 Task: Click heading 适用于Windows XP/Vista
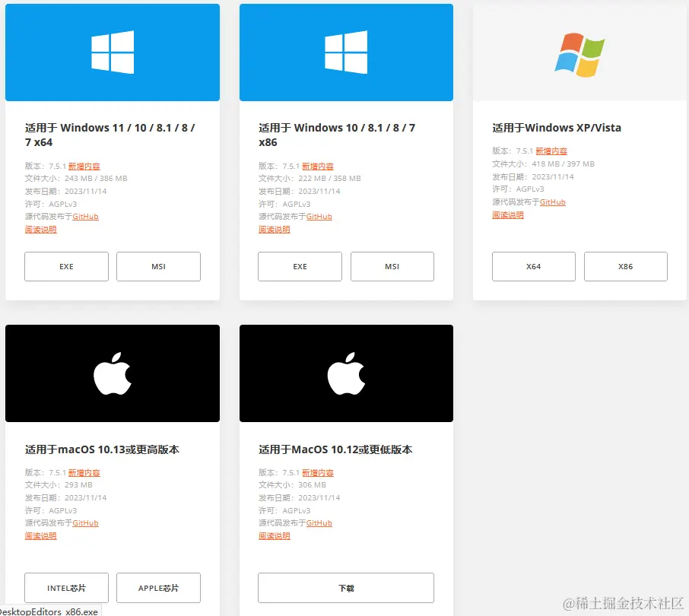557,128
